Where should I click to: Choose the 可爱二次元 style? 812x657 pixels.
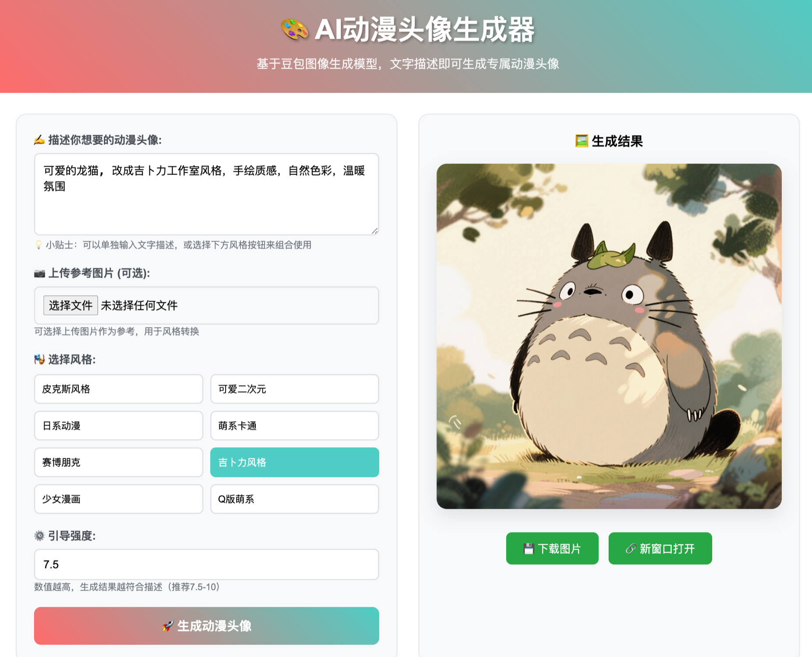(x=294, y=389)
